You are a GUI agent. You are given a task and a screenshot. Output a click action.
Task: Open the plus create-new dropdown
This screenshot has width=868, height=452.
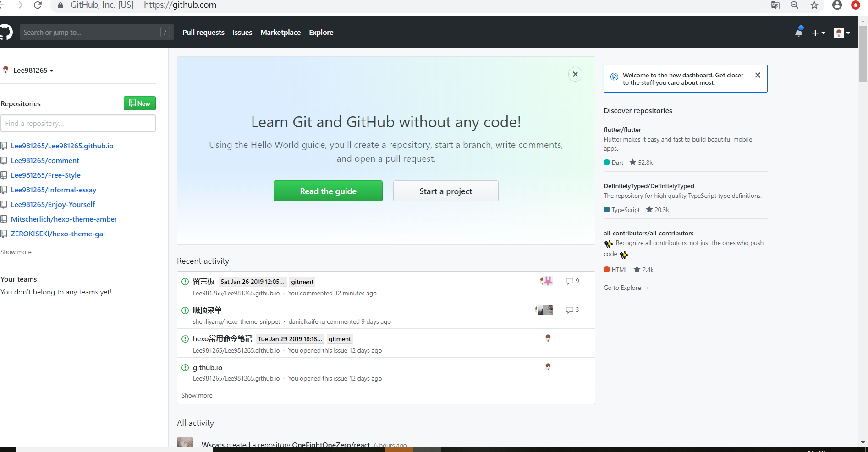pos(819,33)
